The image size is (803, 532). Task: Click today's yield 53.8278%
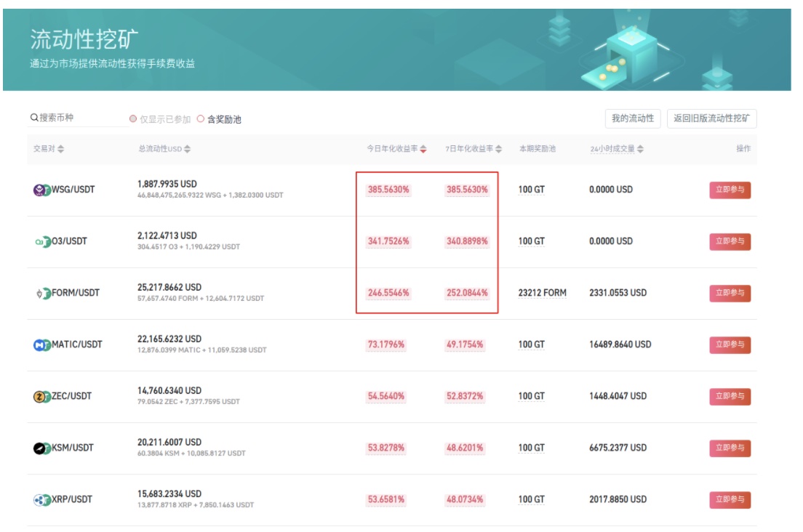(x=386, y=448)
